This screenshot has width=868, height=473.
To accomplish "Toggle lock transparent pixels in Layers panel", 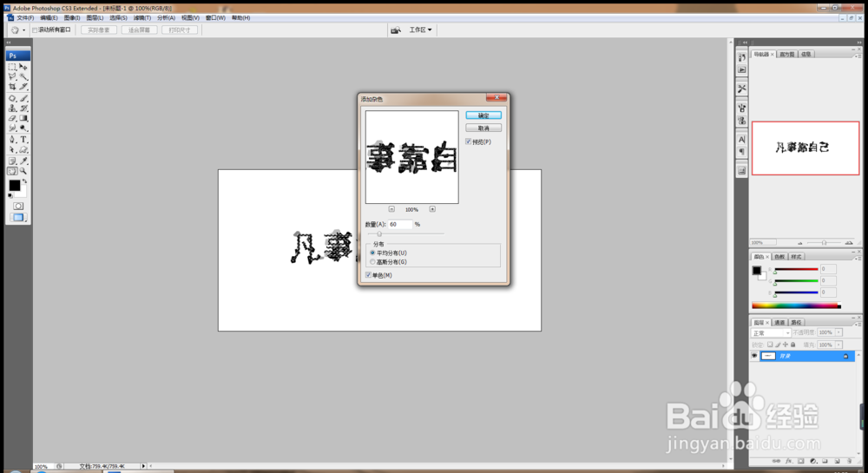I will coord(770,345).
